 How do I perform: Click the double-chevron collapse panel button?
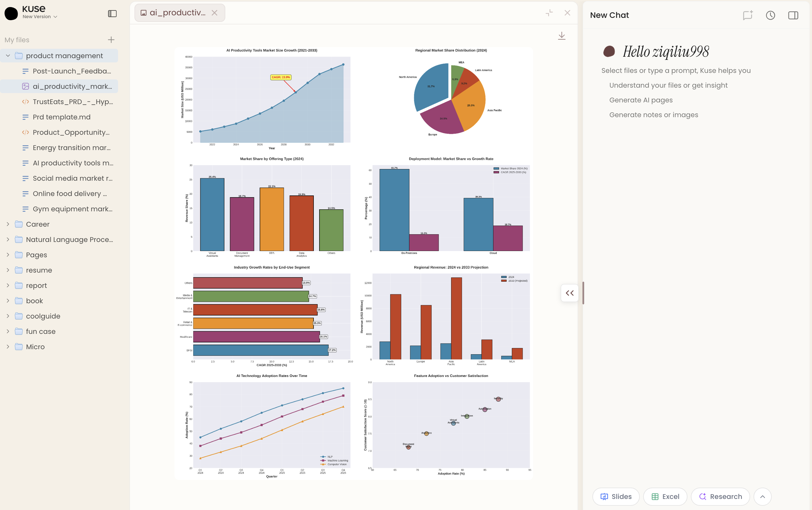[x=569, y=293]
